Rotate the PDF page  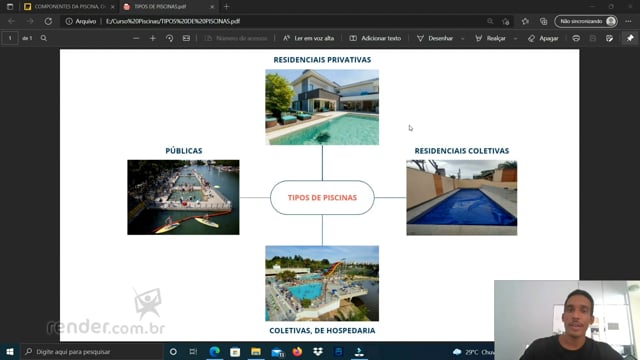pyautogui.click(x=169, y=38)
